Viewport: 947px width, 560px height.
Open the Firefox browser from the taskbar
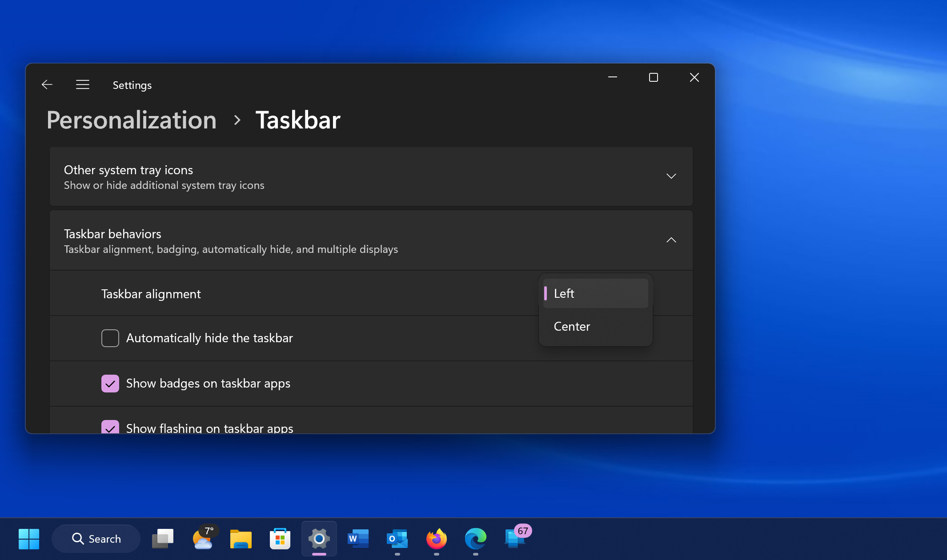tap(436, 539)
